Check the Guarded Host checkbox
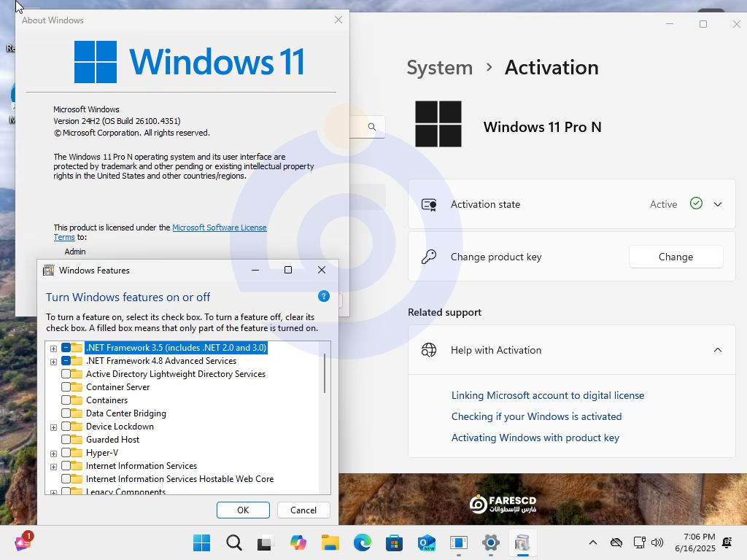Image resolution: width=747 pixels, height=560 pixels. coord(66,440)
